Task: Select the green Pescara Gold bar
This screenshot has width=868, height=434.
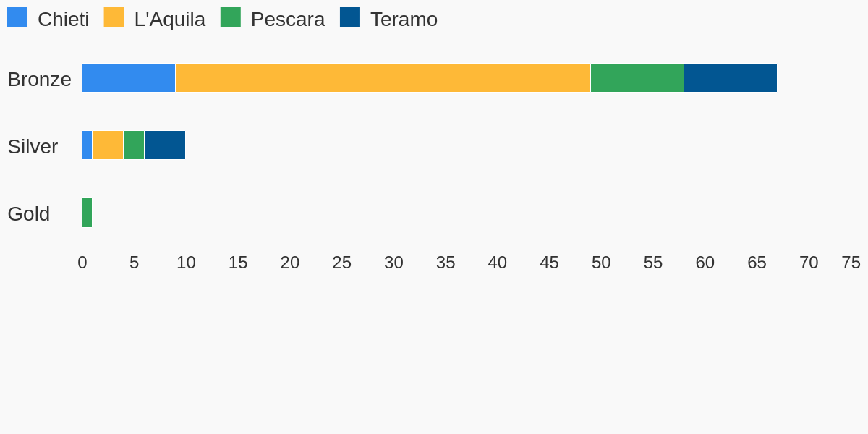Action: pyautogui.click(x=88, y=213)
